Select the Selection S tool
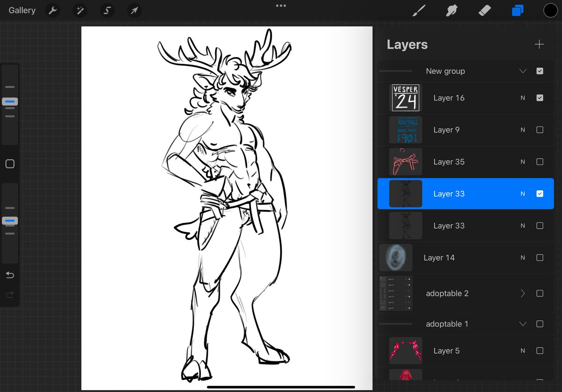 [x=107, y=10]
